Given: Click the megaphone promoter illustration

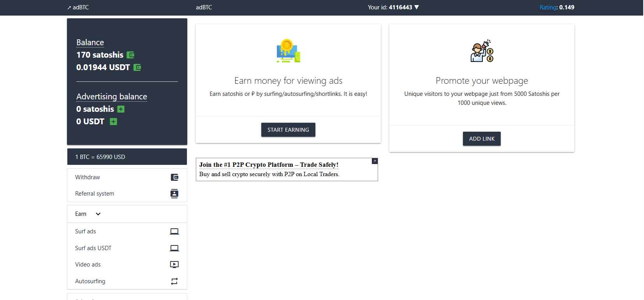Looking at the screenshot, I should click(482, 51).
